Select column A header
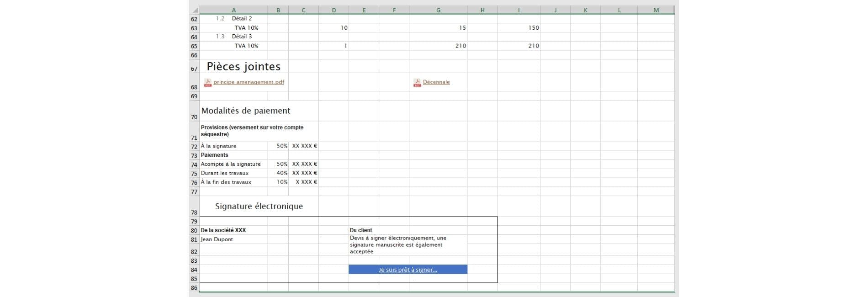This screenshot has height=297, width=868. (234, 10)
